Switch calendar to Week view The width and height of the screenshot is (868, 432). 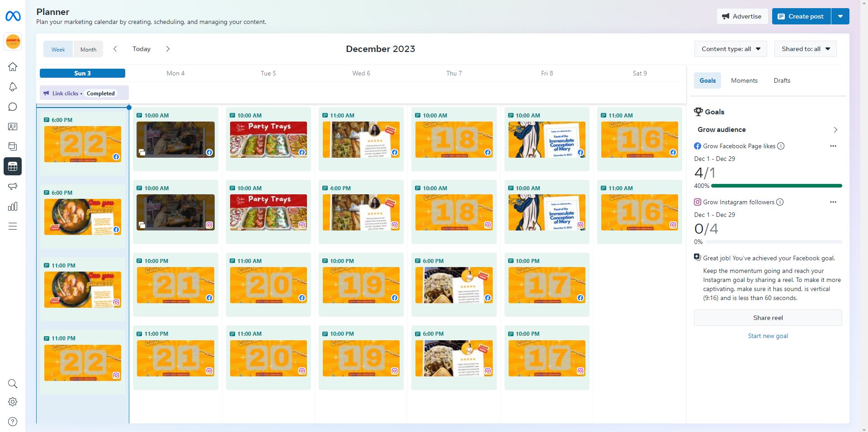click(58, 49)
